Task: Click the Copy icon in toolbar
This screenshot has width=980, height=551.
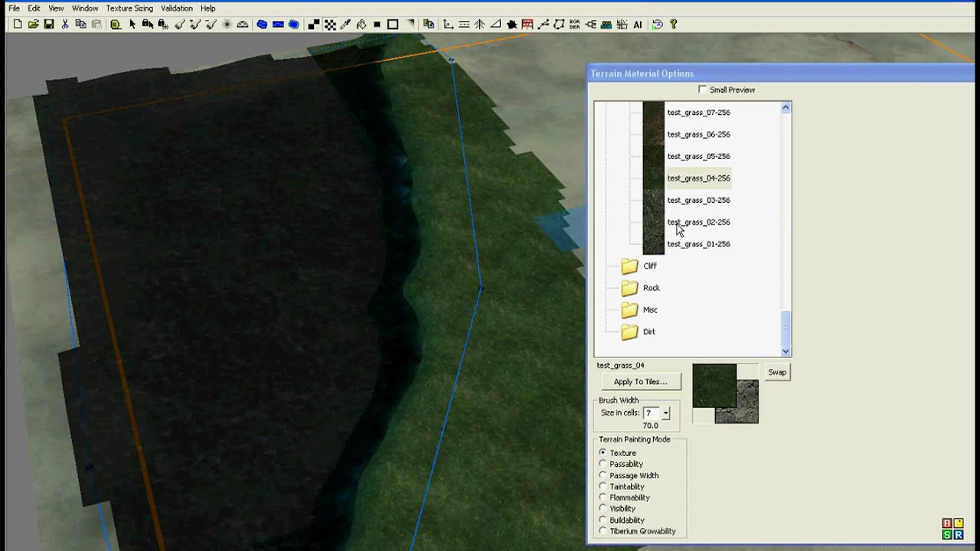Action: pyautogui.click(x=80, y=24)
